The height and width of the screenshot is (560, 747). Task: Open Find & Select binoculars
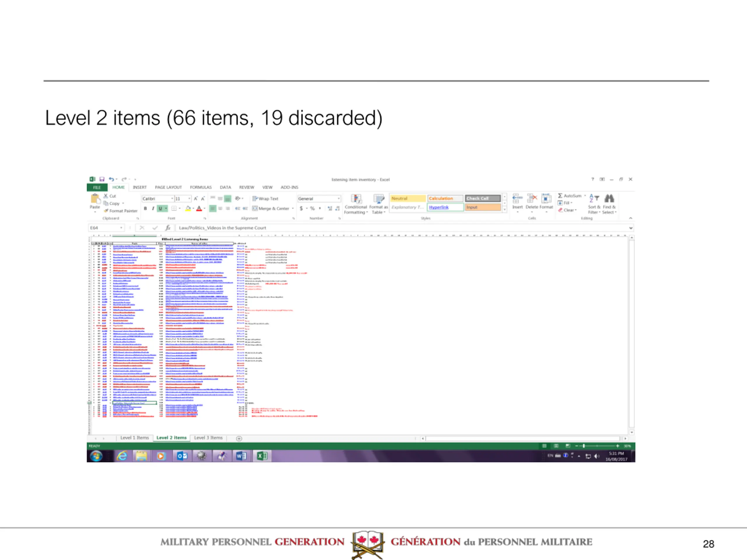609,204
